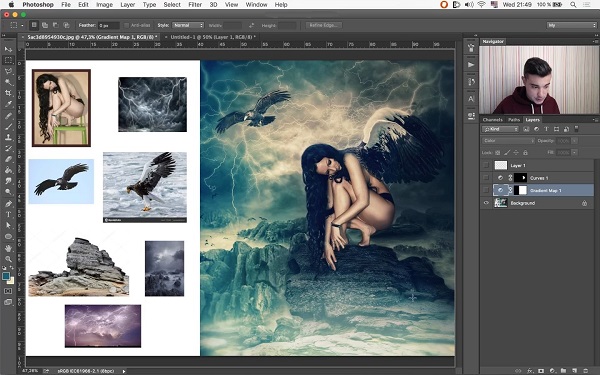Select the Move tool
Viewport: 600px width, 375px height.
[8, 49]
